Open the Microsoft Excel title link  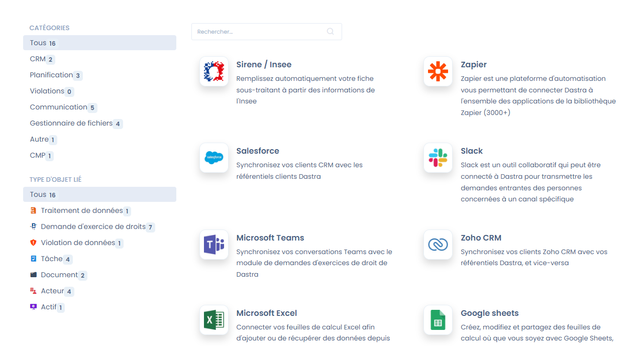click(267, 313)
